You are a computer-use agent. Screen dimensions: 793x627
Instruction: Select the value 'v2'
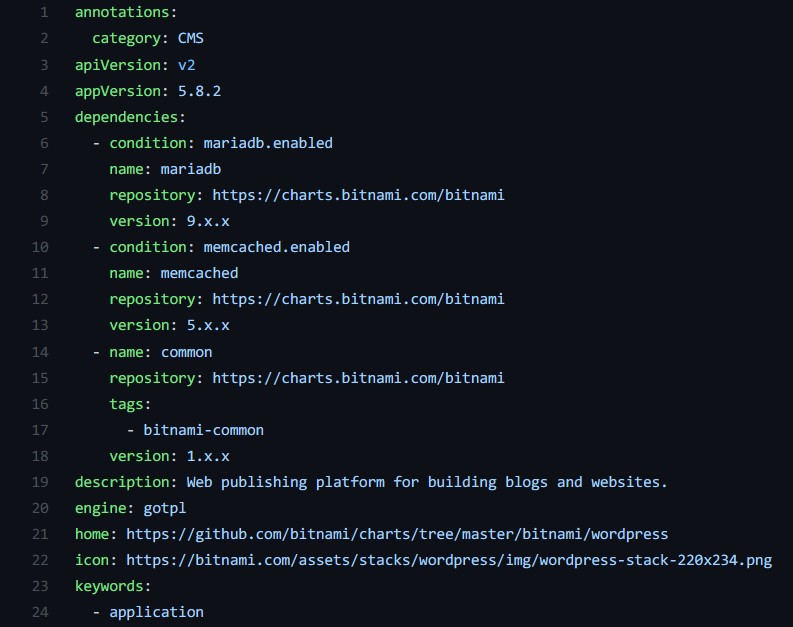(x=187, y=65)
